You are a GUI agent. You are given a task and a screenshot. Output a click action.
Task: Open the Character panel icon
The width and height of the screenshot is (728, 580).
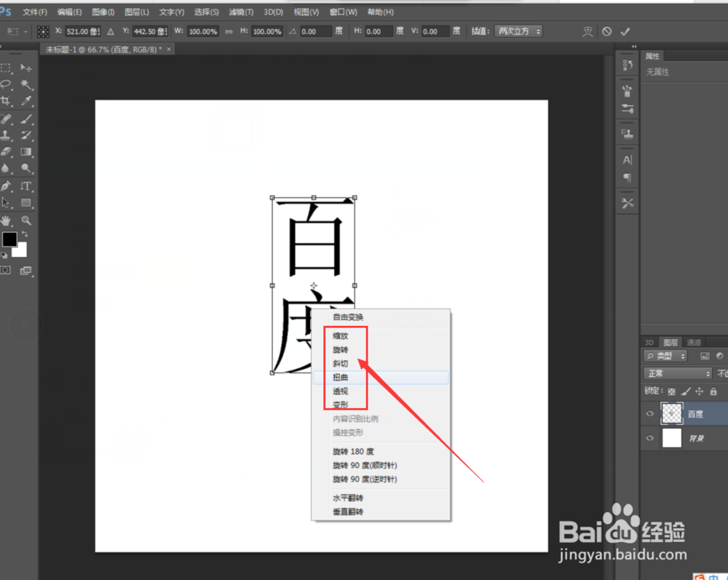(628, 160)
